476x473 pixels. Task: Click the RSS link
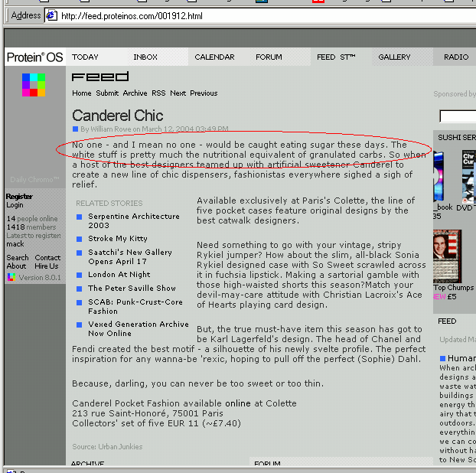158,93
